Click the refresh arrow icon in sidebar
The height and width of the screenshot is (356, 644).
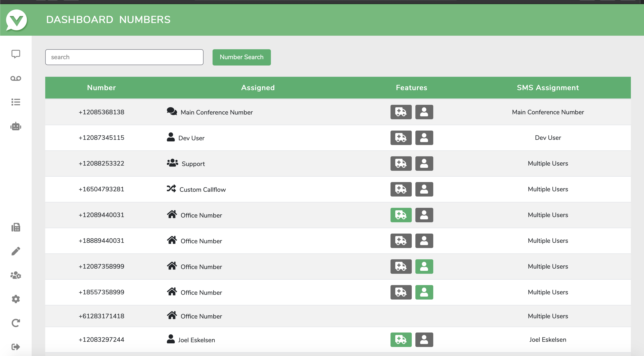[x=16, y=323]
